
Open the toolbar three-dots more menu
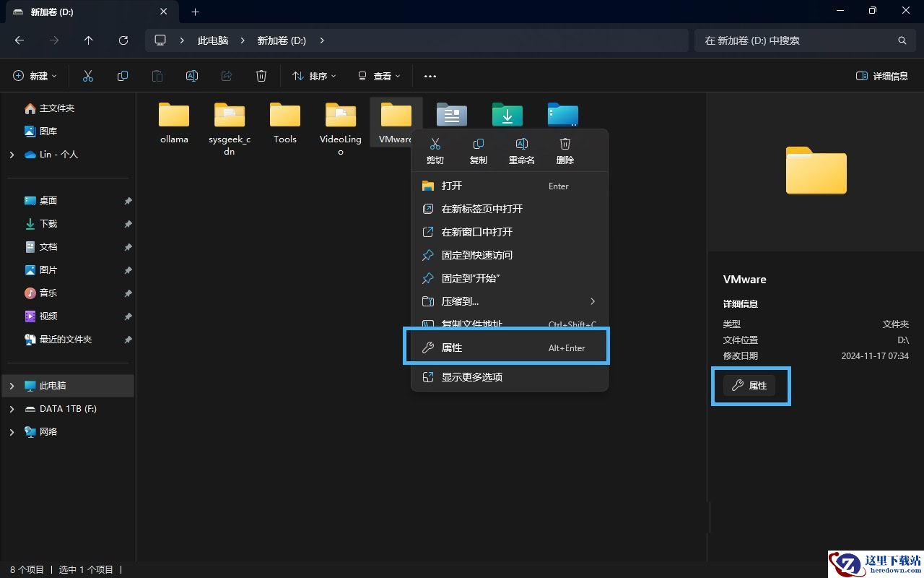[x=430, y=76]
